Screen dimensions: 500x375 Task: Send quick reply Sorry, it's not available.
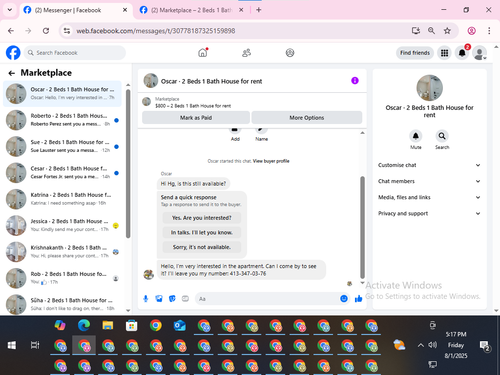202,247
